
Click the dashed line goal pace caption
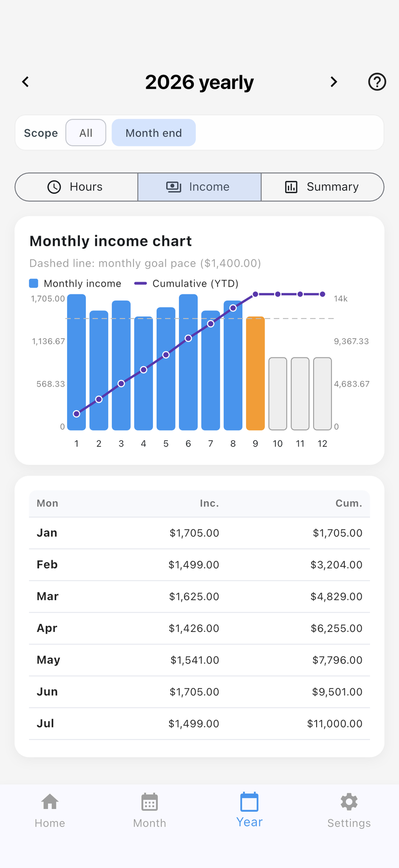tap(145, 263)
